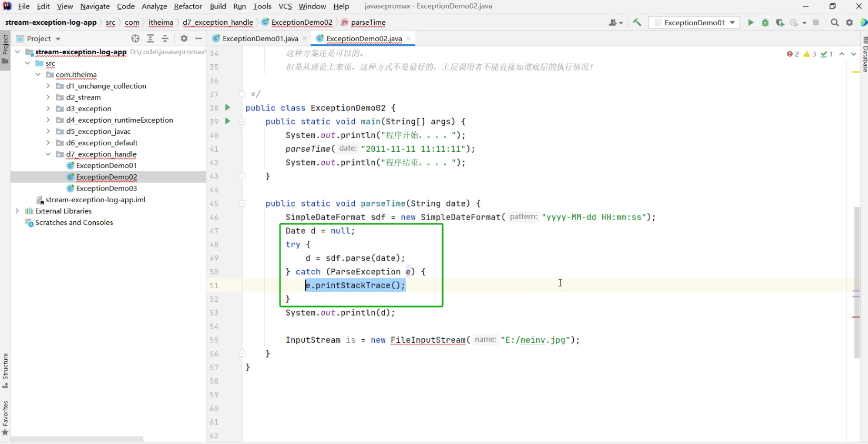Start debugging with the Debug bug icon
868x444 pixels.
(765, 23)
